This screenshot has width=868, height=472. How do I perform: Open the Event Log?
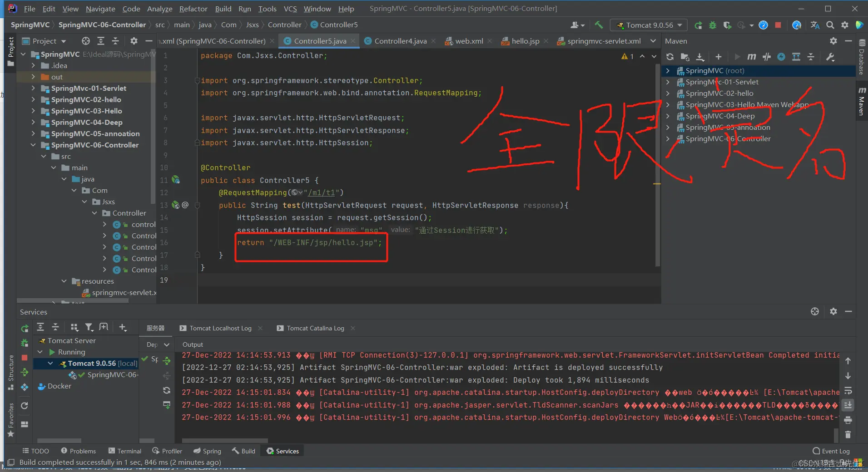coord(831,451)
